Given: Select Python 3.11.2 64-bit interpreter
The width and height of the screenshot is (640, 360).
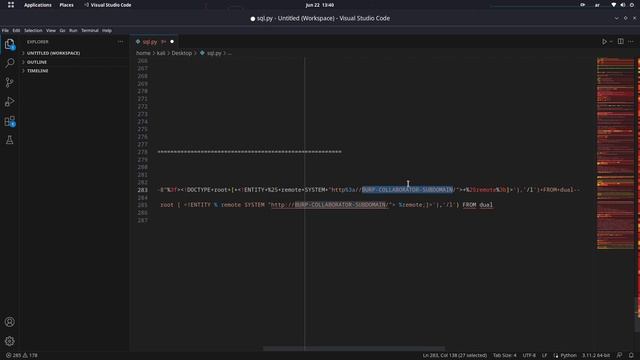Looking at the screenshot, I should point(596,356).
